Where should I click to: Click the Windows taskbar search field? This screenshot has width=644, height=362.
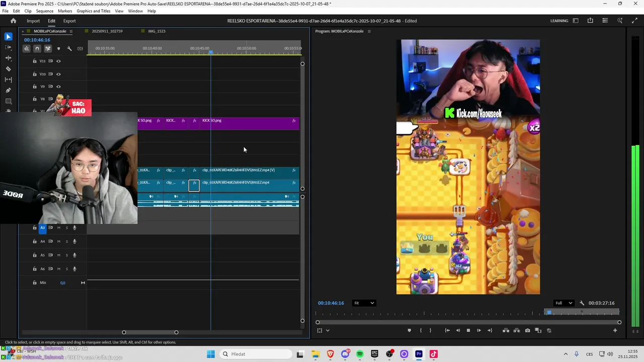[256, 354]
